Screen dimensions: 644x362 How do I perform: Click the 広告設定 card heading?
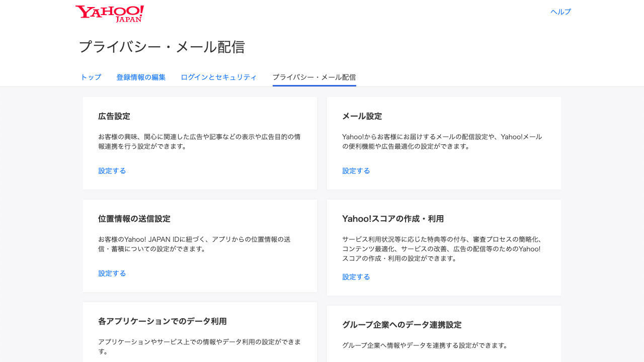pyautogui.click(x=114, y=116)
